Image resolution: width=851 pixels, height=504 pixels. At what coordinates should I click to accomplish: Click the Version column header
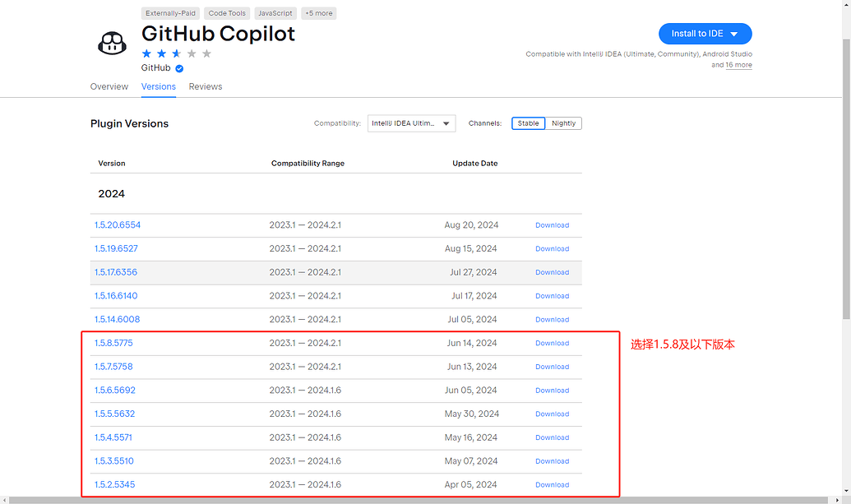(112, 164)
